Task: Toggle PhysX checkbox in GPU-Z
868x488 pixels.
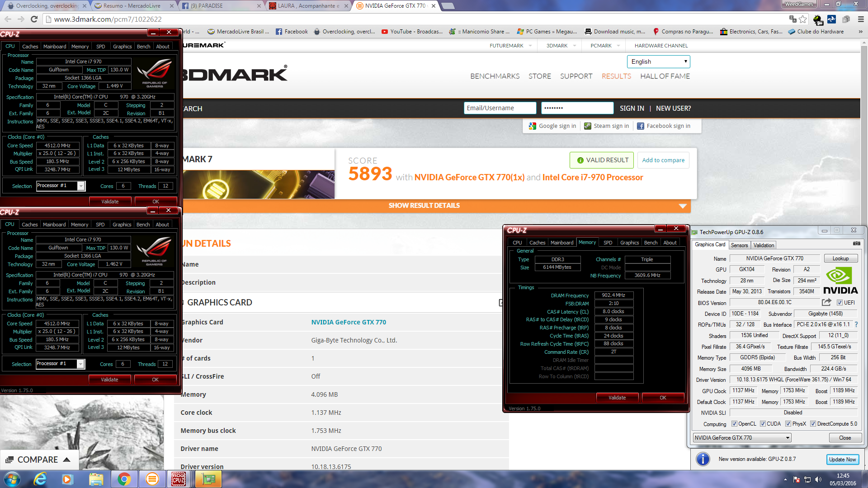Action: click(788, 424)
